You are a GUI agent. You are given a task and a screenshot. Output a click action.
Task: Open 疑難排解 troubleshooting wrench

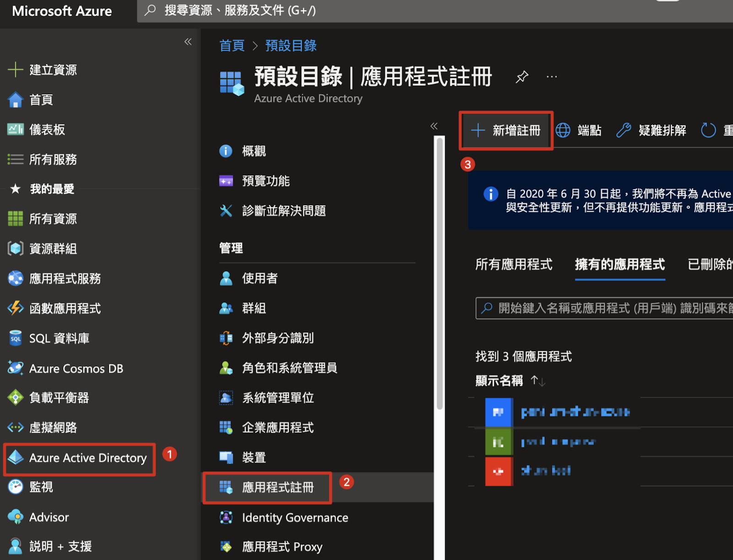pyautogui.click(x=651, y=131)
